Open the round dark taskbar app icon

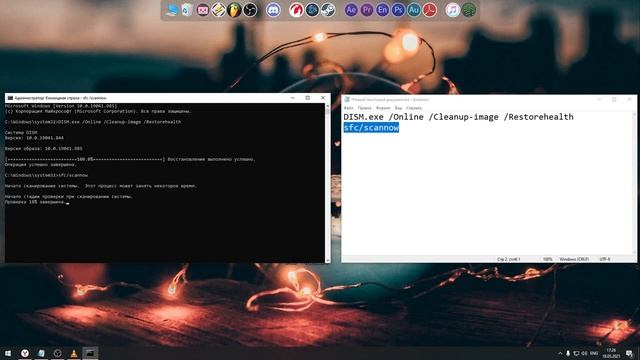58,353
